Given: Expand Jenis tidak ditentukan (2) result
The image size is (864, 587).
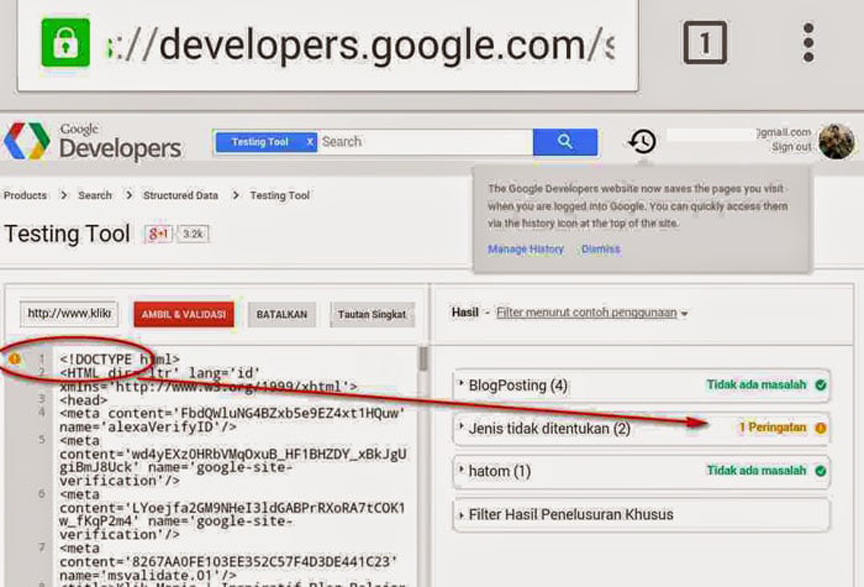Looking at the screenshot, I should pyautogui.click(x=641, y=428).
